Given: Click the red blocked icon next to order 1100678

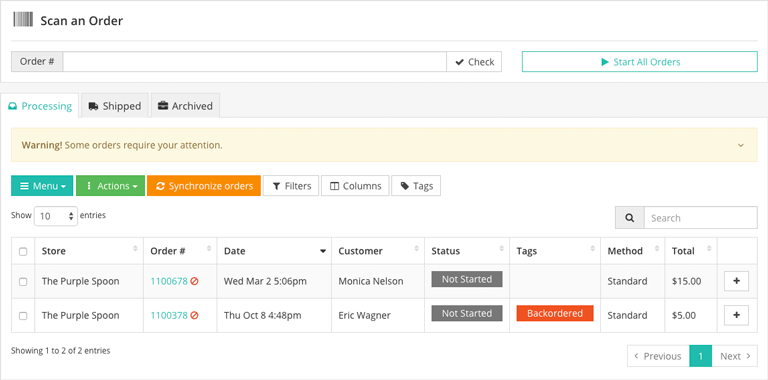Looking at the screenshot, I should point(194,282).
